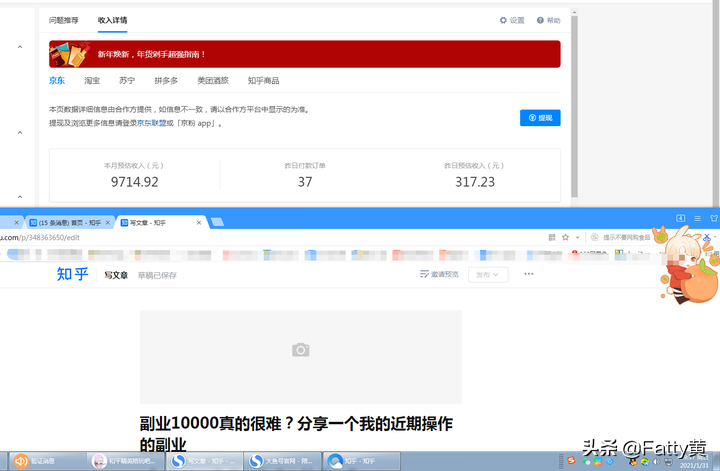Viewport: 720px width, 471px height.
Task: Collapse the second sidebar chevron beside 提现 text
Action: click(x=20, y=133)
